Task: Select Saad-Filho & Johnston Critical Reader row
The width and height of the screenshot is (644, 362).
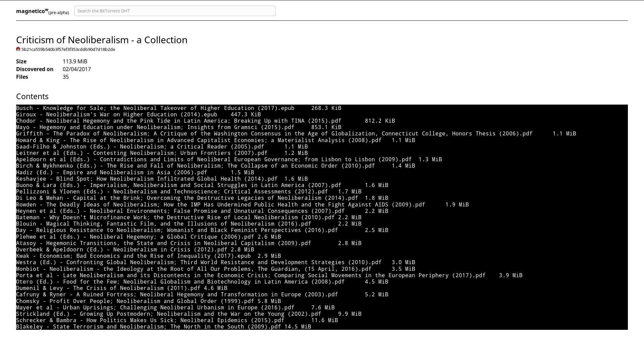Action: [x=162, y=146]
